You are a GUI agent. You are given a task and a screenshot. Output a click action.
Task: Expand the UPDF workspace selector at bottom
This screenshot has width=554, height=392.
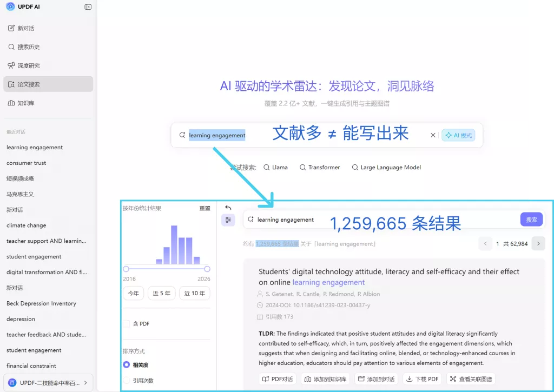click(48, 383)
